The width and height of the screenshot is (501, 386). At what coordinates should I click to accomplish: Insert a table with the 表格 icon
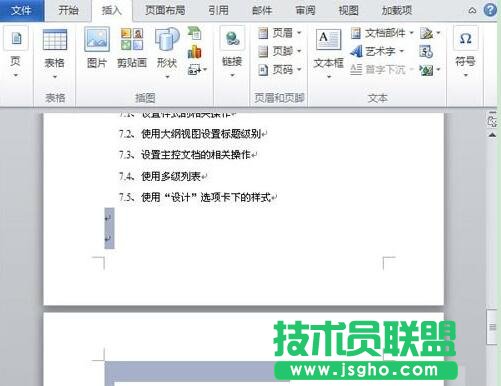[55, 40]
